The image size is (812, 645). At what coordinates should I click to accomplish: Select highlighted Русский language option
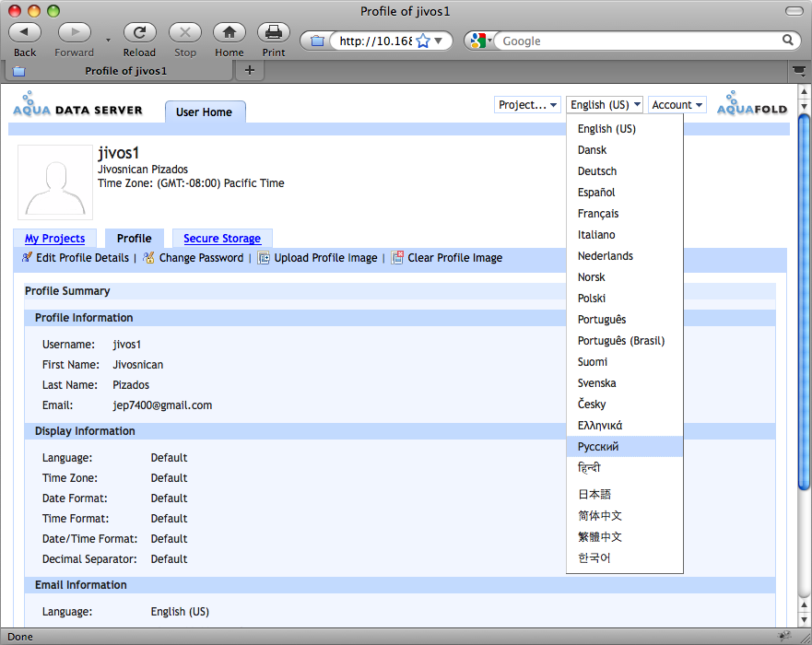coord(625,447)
